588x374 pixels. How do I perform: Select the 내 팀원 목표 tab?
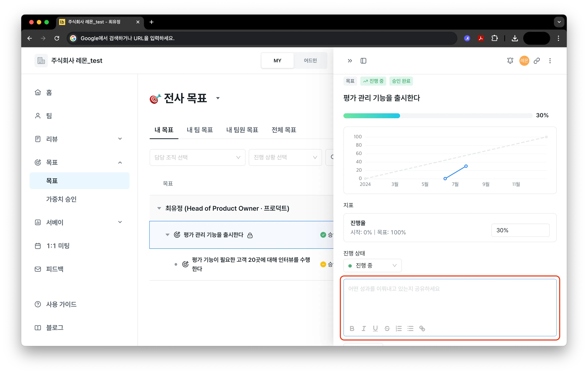242,130
